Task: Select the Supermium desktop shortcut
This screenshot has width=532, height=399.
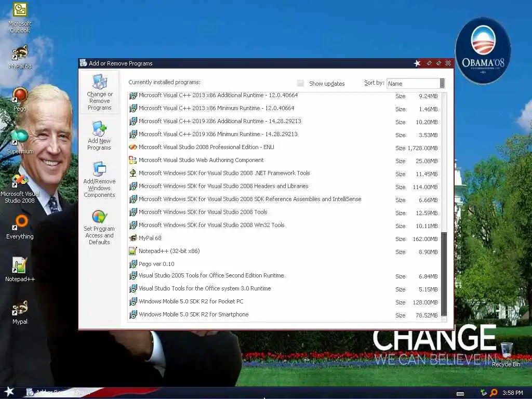Action: tap(20, 141)
